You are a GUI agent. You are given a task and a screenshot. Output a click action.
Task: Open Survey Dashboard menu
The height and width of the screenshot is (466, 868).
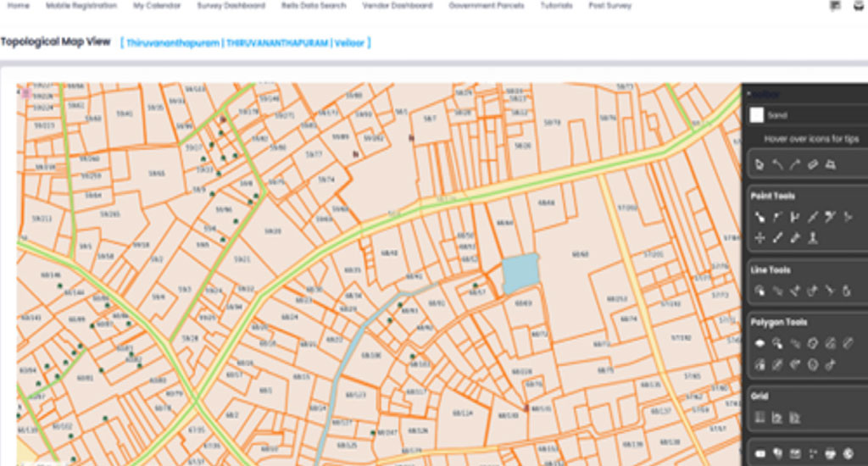(231, 6)
